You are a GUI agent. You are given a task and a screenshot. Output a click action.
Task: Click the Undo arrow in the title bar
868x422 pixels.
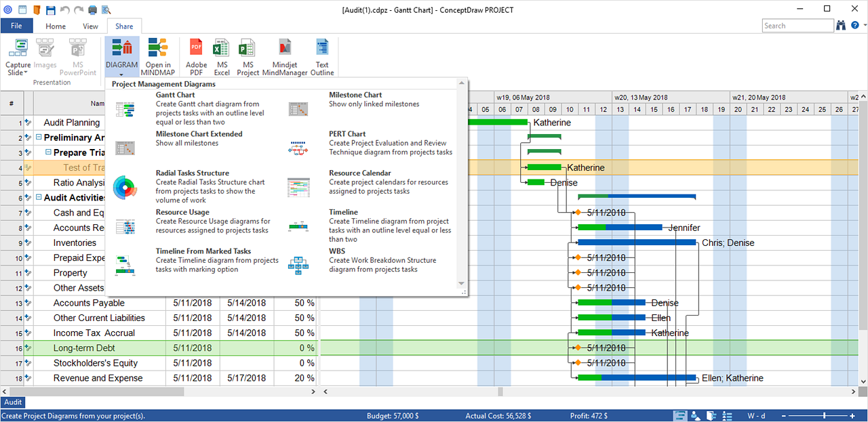tap(64, 9)
